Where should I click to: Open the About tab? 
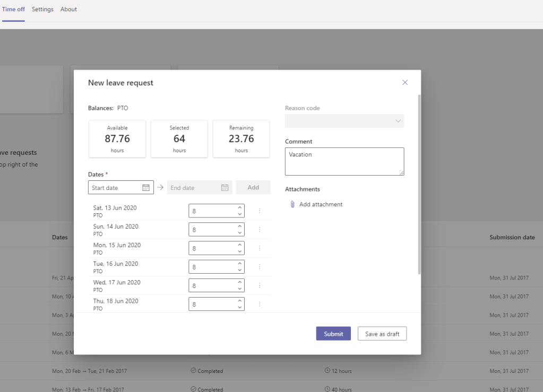coord(68,10)
